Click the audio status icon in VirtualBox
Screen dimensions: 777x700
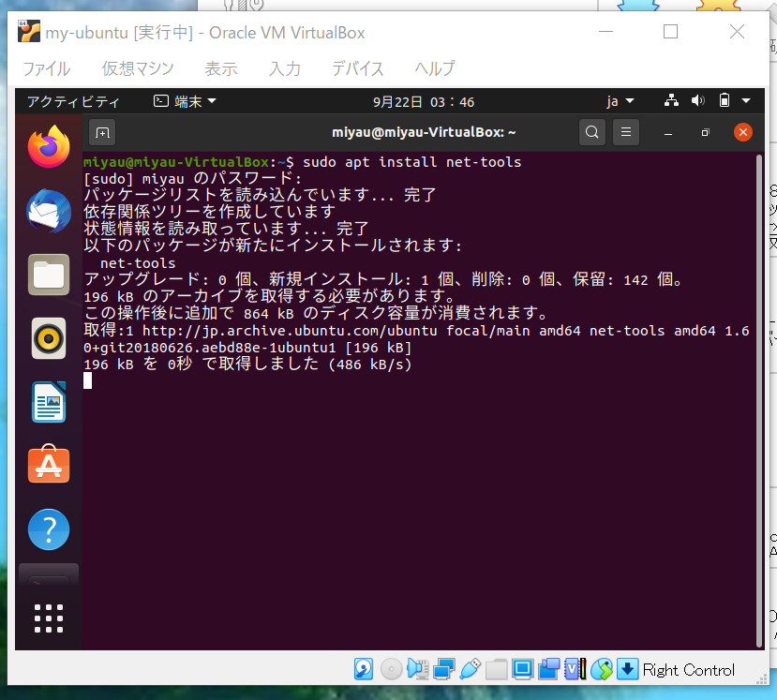click(x=418, y=669)
